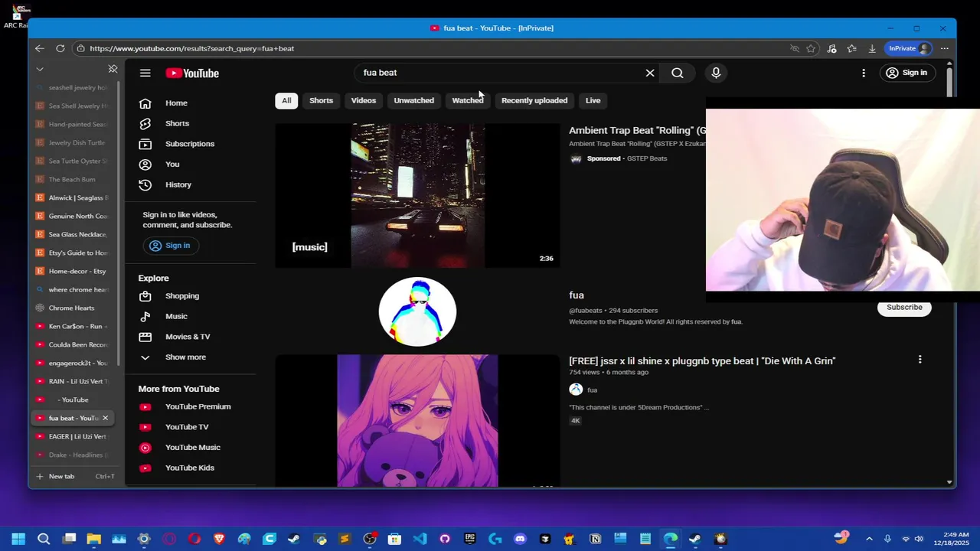Switch to RAIN - Lil Uzi Vert tab

tap(74, 381)
